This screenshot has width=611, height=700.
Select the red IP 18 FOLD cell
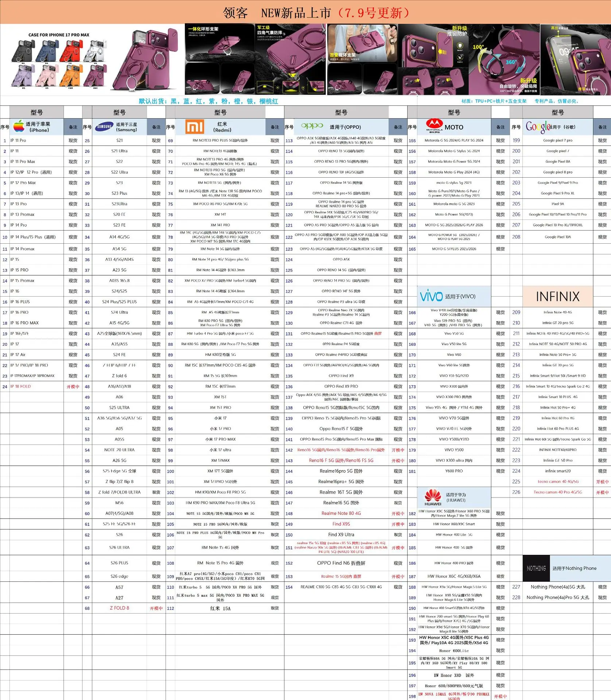click(x=36, y=387)
